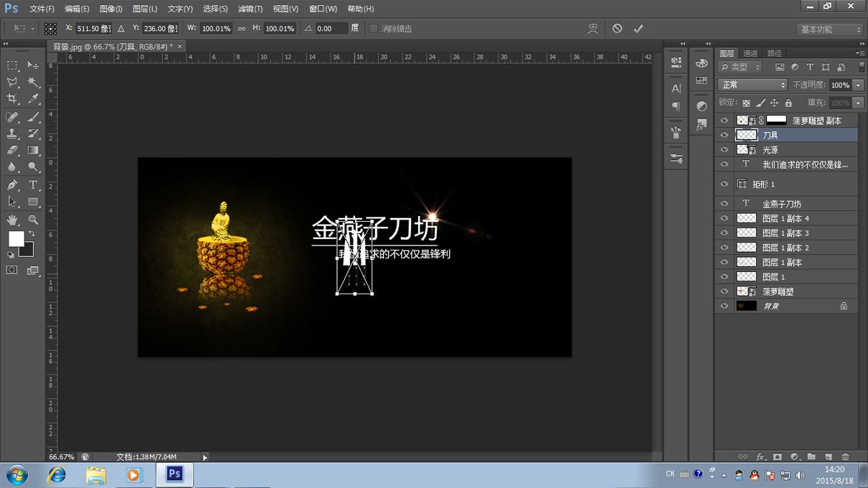The image size is (868, 488).
Task: Open the 文件(F) menu
Action: pyautogui.click(x=42, y=9)
